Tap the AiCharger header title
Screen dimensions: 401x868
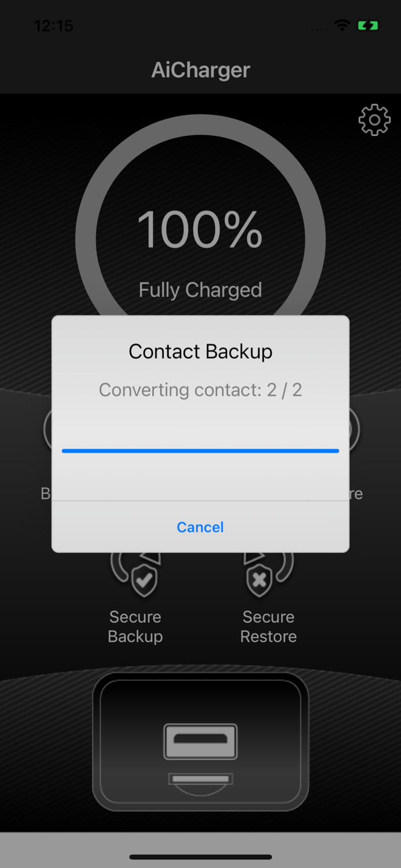pyautogui.click(x=201, y=70)
